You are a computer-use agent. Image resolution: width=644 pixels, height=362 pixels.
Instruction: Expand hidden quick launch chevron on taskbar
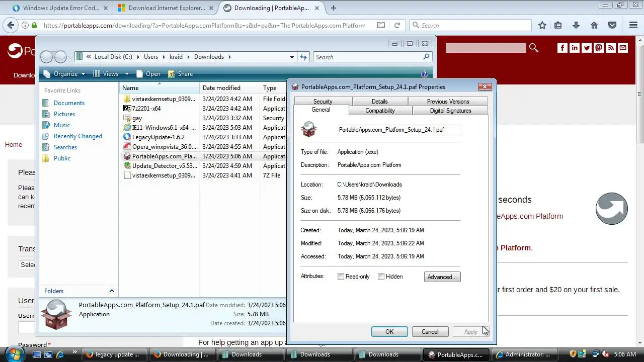(x=75, y=352)
